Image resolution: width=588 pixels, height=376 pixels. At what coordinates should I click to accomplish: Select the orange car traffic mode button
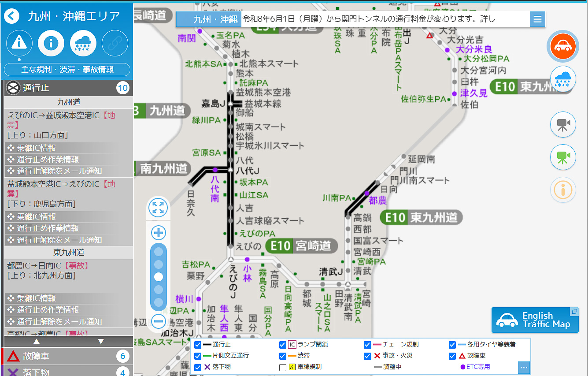[563, 46]
